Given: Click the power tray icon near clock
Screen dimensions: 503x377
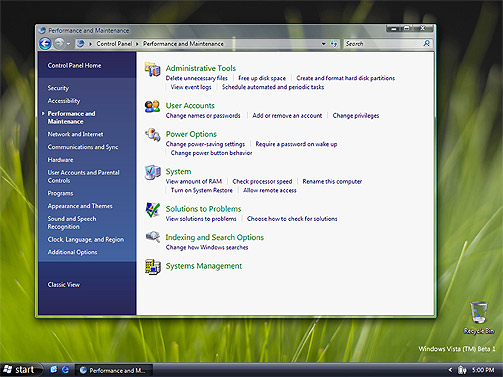Looking at the screenshot, I should click(x=462, y=370).
